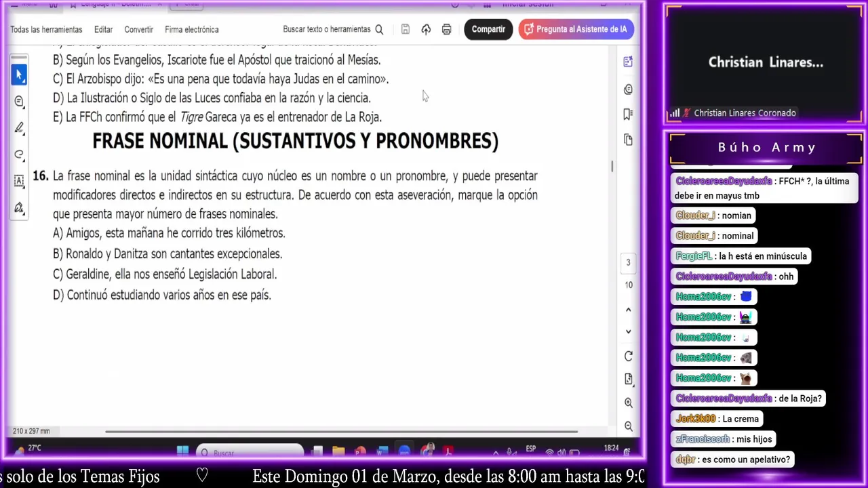Click option A) Amigos, esta mañana he corrido
Image resolution: width=868 pixels, height=488 pixels.
click(x=169, y=233)
